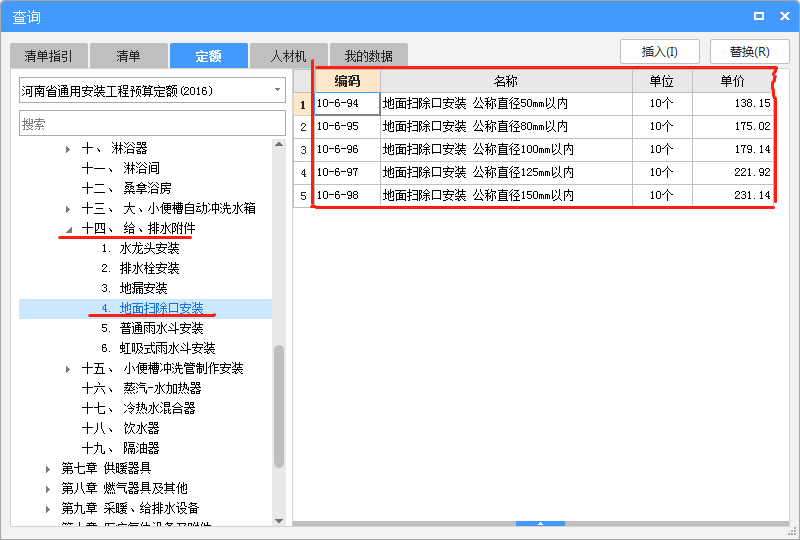Select the 定额 tab

209,56
